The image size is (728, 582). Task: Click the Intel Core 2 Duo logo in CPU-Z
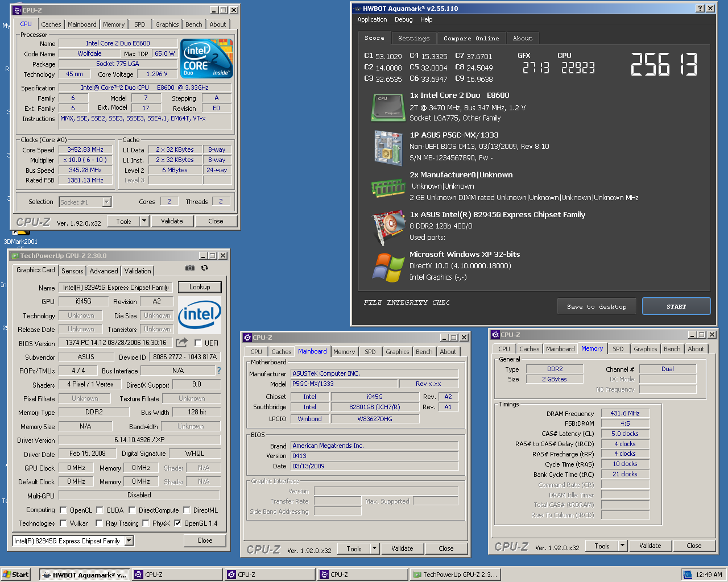click(206, 58)
